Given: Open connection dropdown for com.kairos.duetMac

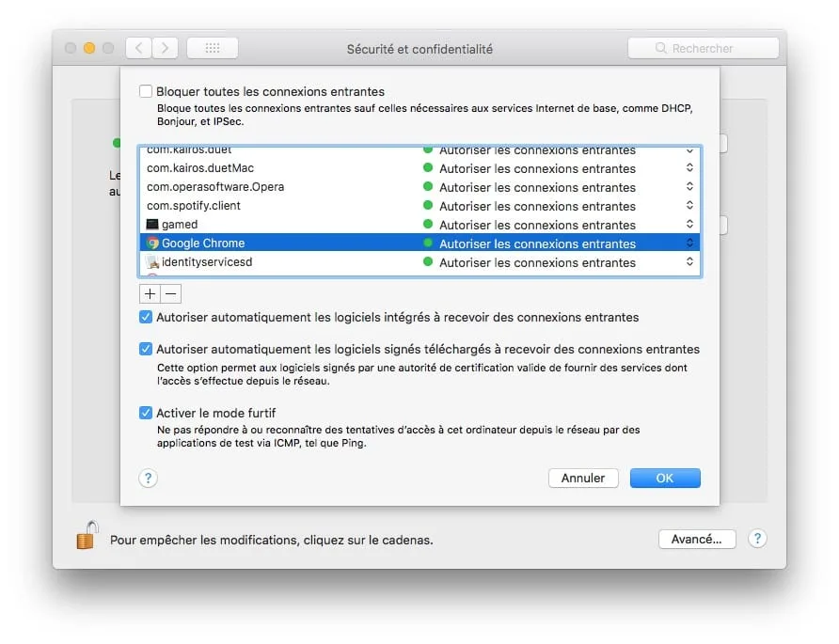Looking at the screenshot, I should pos(689,167).
